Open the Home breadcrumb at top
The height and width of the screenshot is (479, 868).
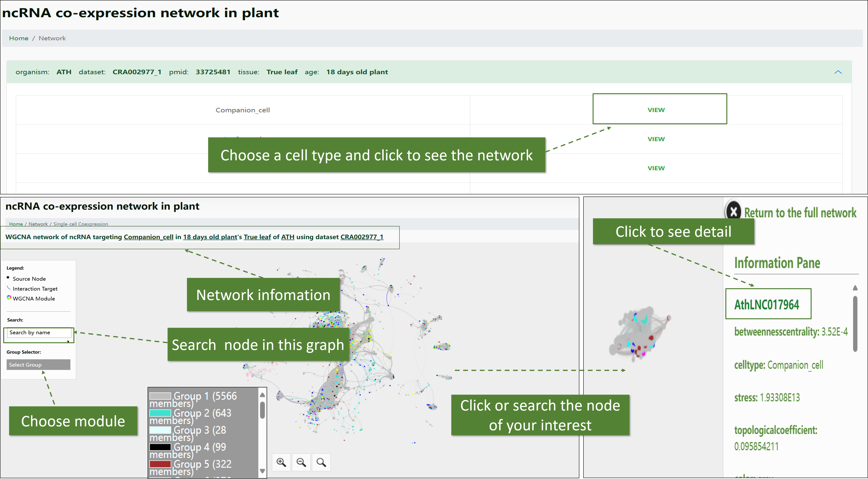pos(19,38)
